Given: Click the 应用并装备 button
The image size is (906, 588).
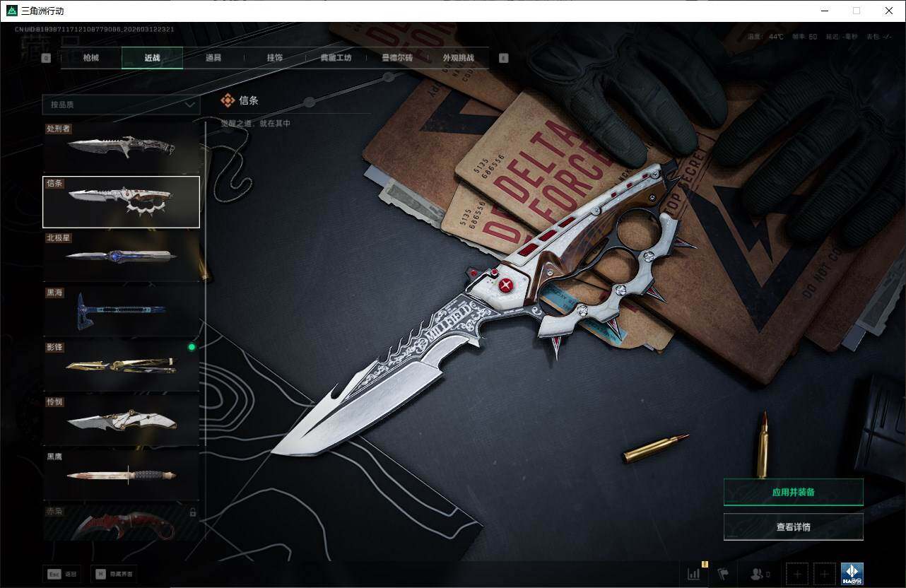Looking at the screenshot, I should 793,492.
